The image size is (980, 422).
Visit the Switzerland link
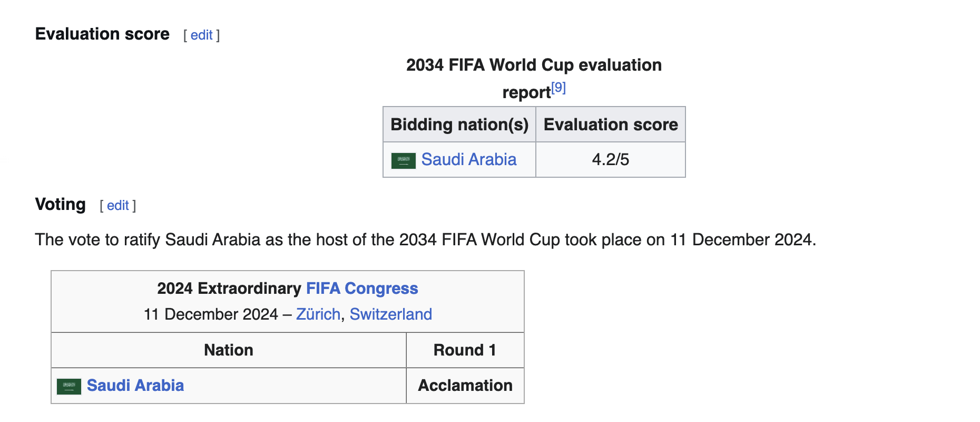click(391, 314)
